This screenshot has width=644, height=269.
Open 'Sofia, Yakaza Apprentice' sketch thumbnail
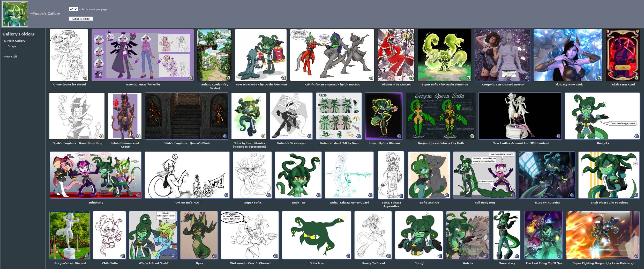tap(391, 175)
